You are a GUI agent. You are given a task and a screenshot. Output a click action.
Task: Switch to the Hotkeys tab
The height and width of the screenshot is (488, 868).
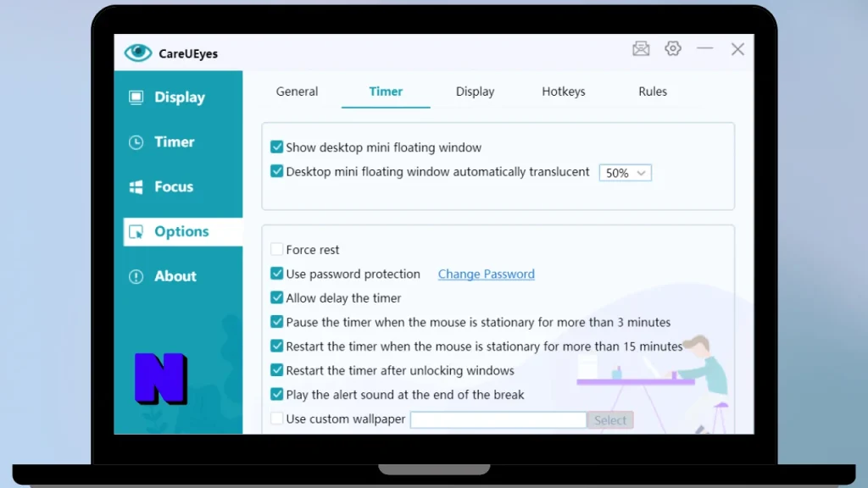pyautogui.click(x=564, y=91)
